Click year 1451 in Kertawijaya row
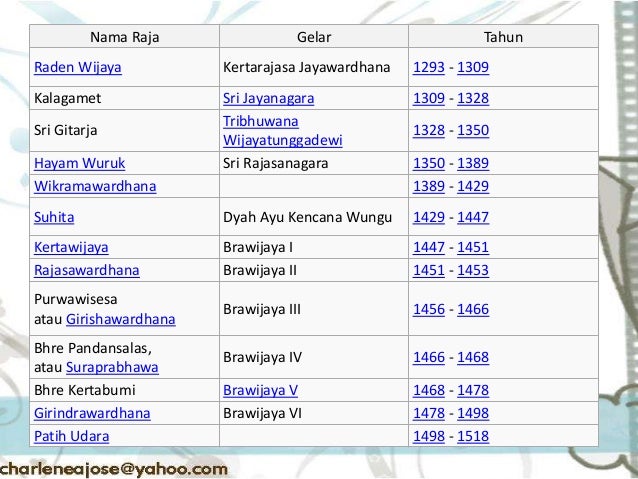The height and width of the screenshot is (479, 638). point(473,247)
